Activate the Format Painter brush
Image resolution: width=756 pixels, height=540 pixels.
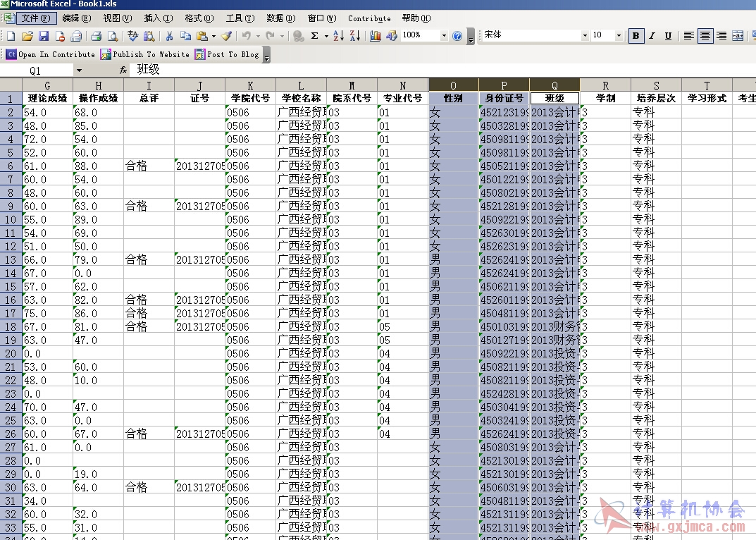227,36
